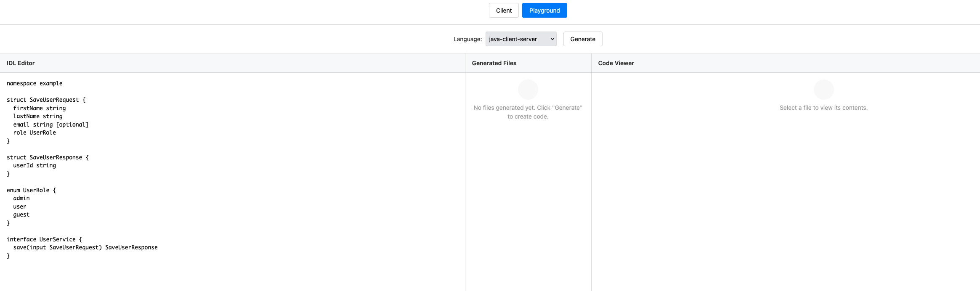Select the Playground tab
The height and width of the screenshot is (291, 980).
(x=544, y=11)
